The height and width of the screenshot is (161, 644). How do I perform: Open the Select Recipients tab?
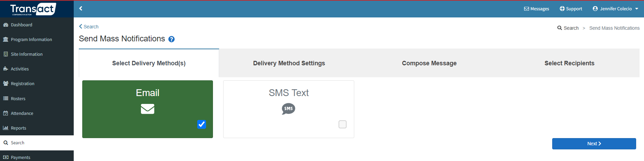click(570, 63)
